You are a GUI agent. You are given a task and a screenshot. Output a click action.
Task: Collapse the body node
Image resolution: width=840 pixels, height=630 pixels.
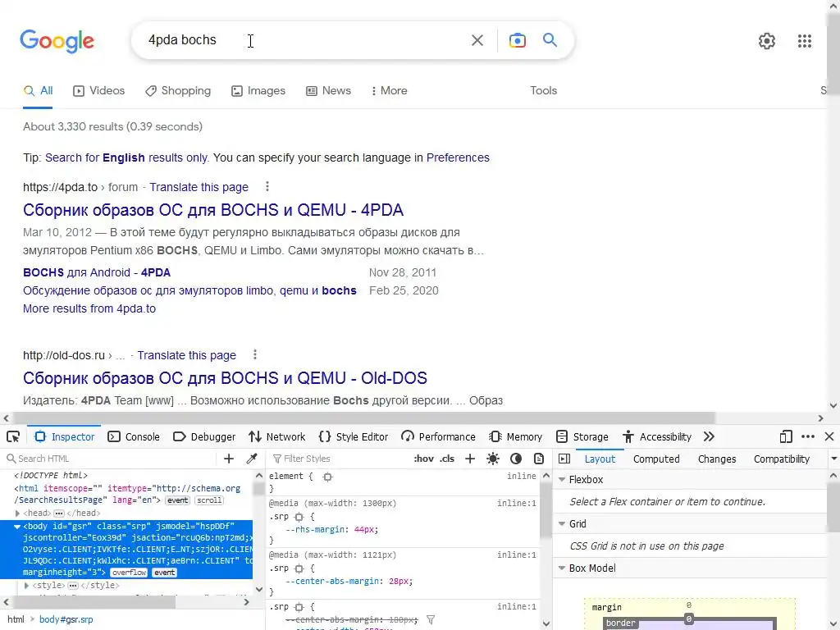coord(17,527)
